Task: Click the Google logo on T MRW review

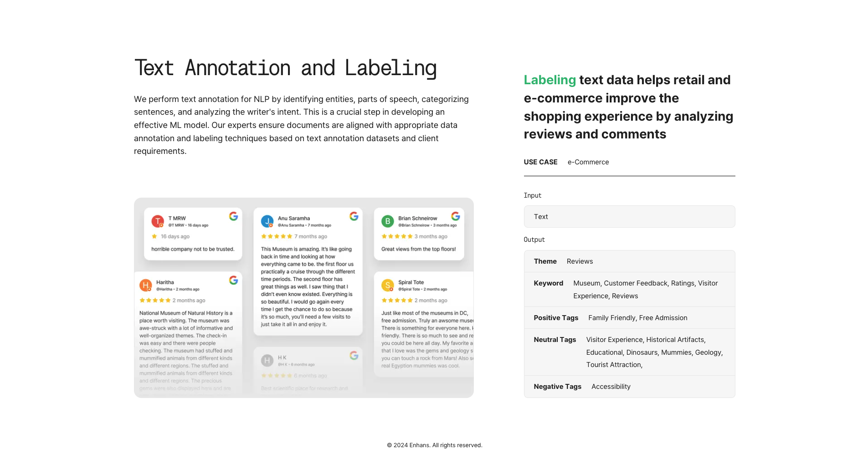Action: [x=233, y=216]
